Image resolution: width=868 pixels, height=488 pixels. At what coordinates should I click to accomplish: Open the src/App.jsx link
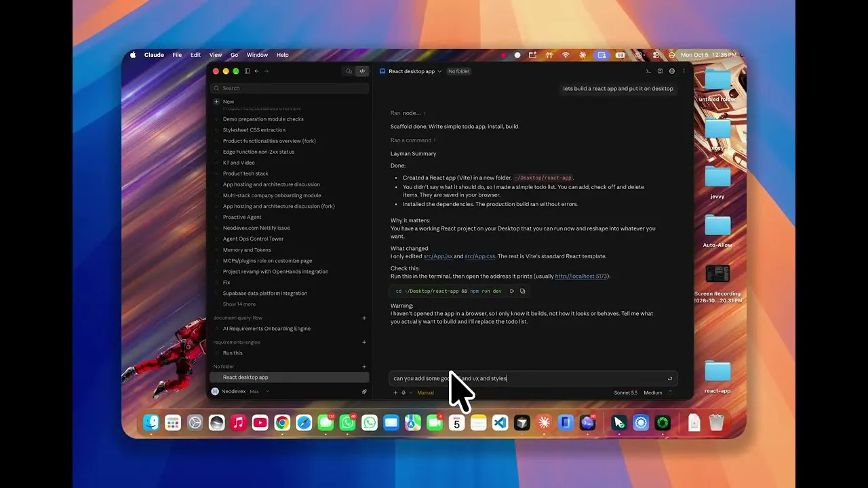point(438,256)
